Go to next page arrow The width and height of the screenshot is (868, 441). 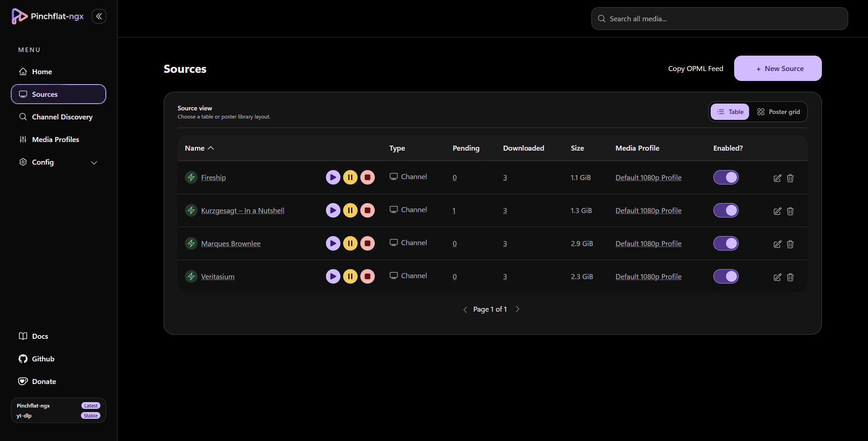click(518, 309)
